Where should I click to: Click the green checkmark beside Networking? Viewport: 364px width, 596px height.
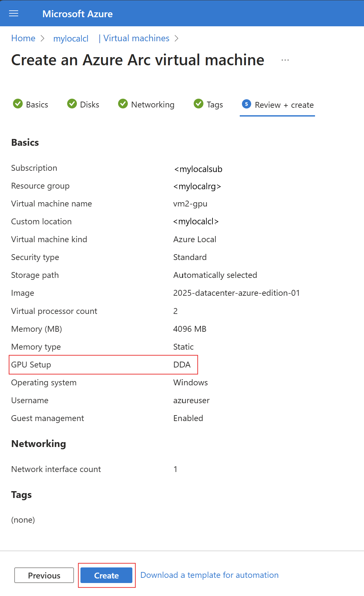(x=123, y=104)
